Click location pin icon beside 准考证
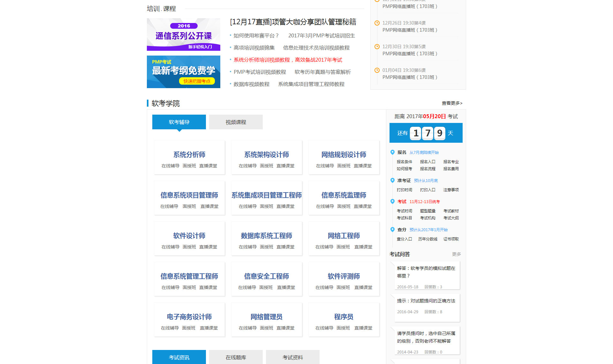 coord(392,180)
